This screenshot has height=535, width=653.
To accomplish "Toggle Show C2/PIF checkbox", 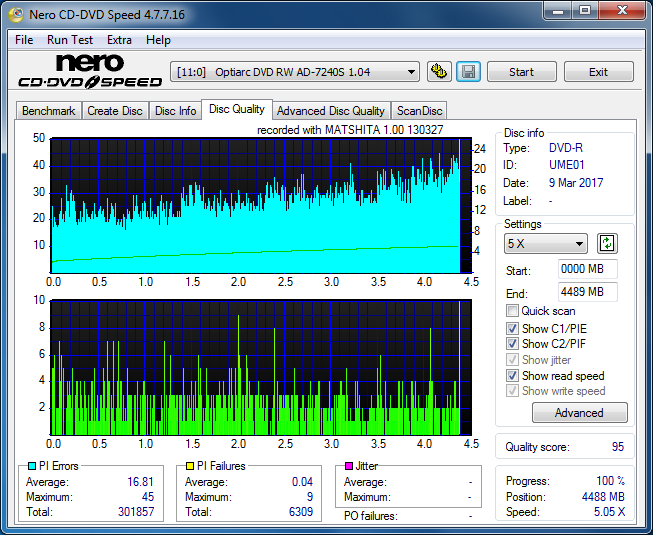I will pyautogui.click(x=512, y=343).
